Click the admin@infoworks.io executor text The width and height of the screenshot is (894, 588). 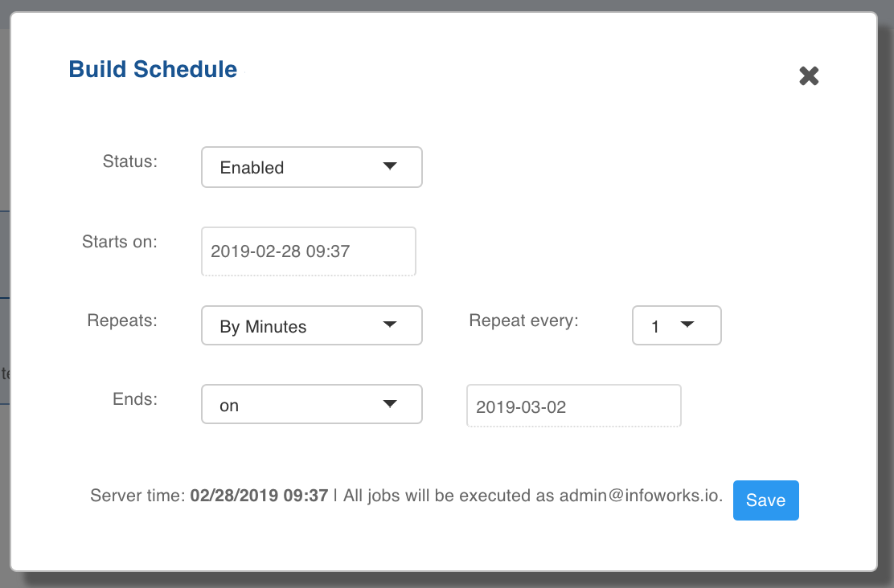[641, 495]
